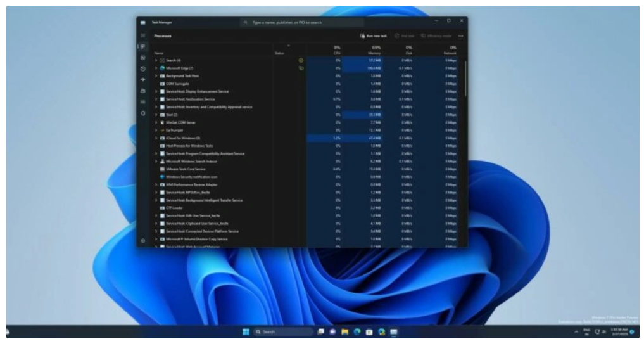This screenshot has height=346, width=644.
Task: Click the suspended status icon for Search
Action: (x=301, y=60)
